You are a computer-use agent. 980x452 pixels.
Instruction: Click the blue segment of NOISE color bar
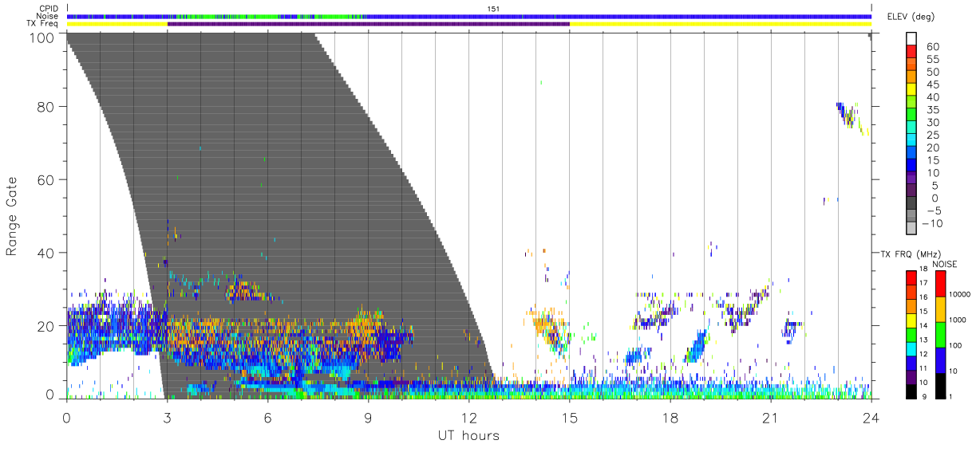(941, 360)
